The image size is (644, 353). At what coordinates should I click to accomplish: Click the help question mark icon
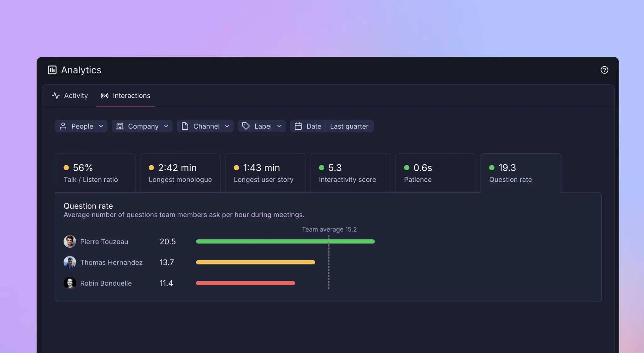[x=604, y=70]
